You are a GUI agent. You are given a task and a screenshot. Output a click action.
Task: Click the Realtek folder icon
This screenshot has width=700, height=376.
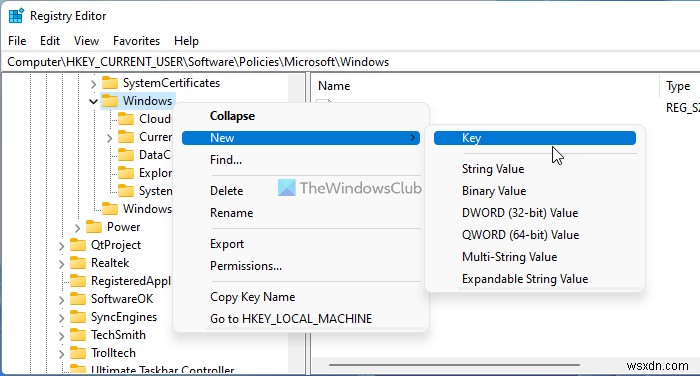point(78,263)
